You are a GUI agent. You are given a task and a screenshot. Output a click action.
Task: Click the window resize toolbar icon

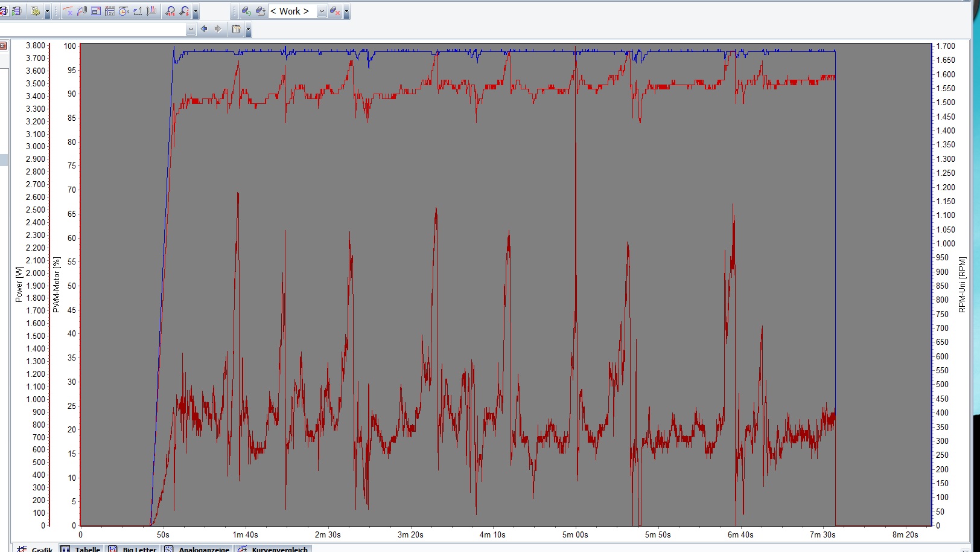(96, 11)
